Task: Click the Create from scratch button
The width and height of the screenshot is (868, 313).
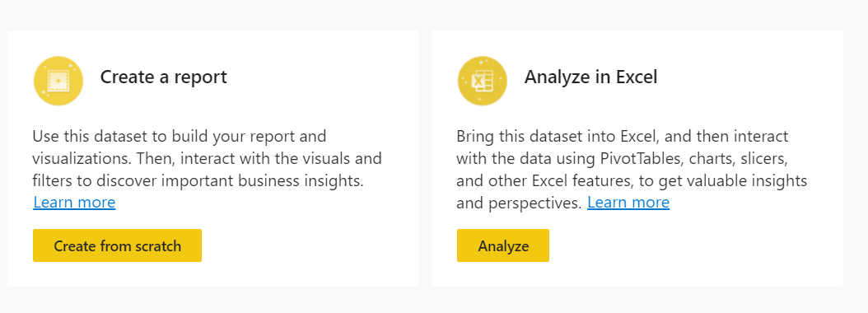Action: 118,245
